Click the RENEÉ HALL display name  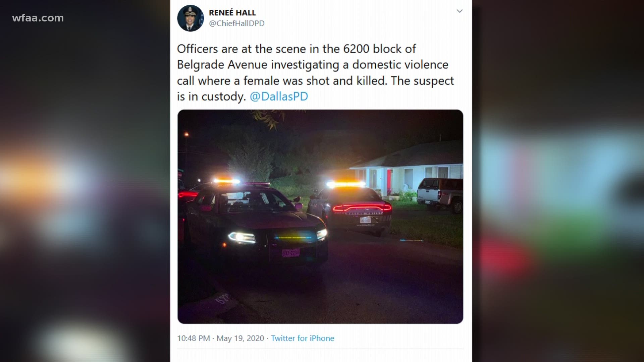coord(232,12)
